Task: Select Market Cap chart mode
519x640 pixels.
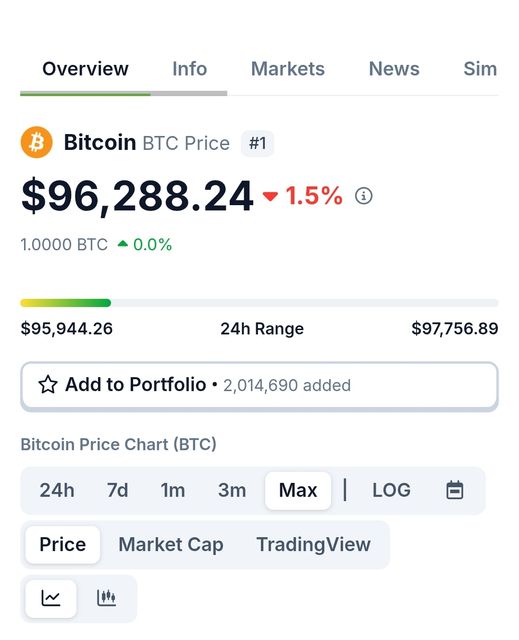Action: point(171,544)
